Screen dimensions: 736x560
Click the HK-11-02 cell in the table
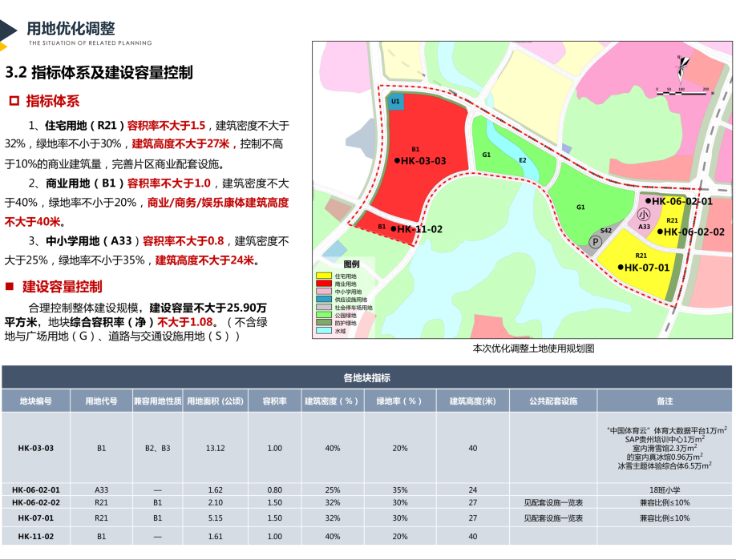(x=35, y=537)
